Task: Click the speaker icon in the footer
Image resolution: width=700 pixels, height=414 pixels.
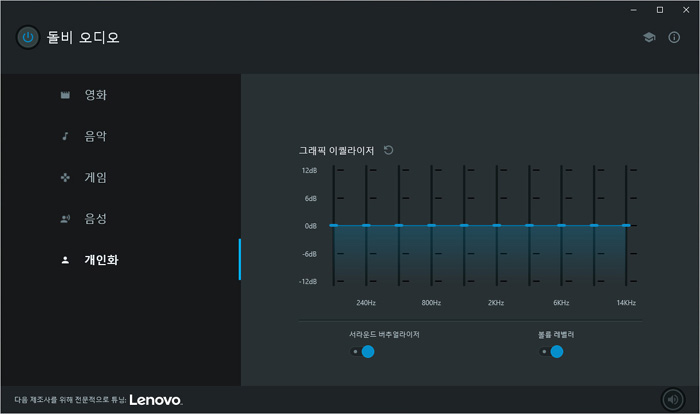Action: [673, 399]
